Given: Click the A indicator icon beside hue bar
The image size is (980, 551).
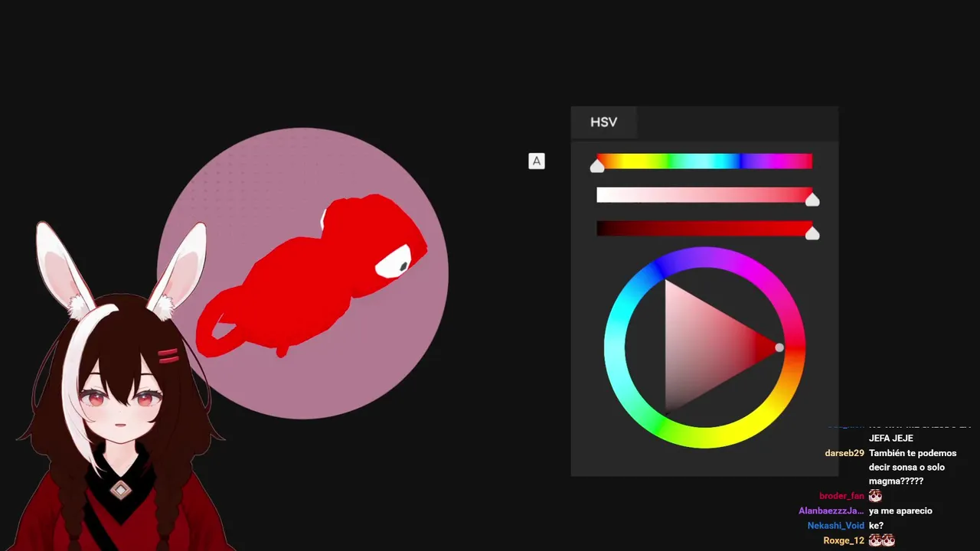Looking at the screenshot, I should coord(537,161).
